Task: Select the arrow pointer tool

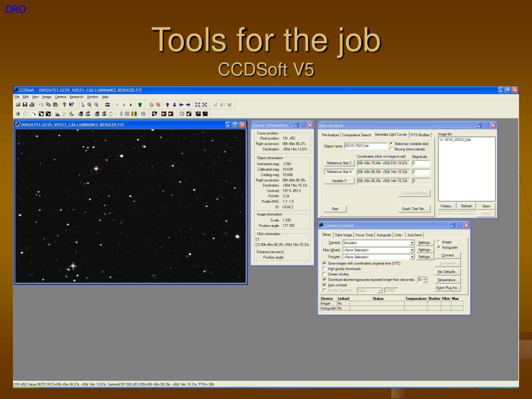Action: (x=83, y=105)
